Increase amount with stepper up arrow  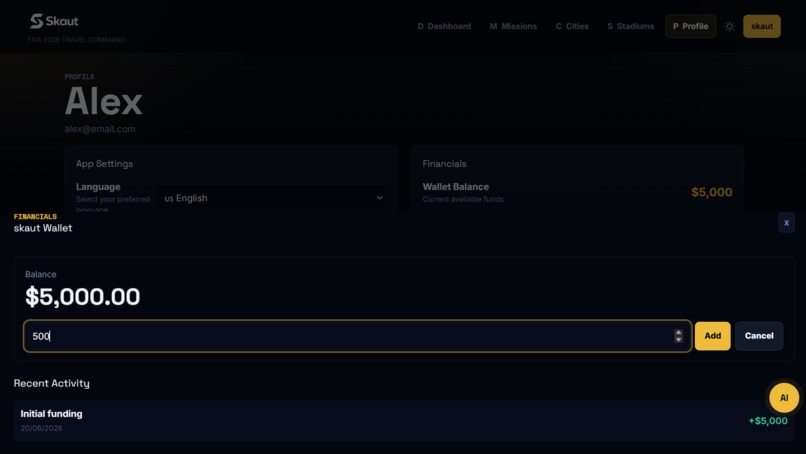click(679, 333)
